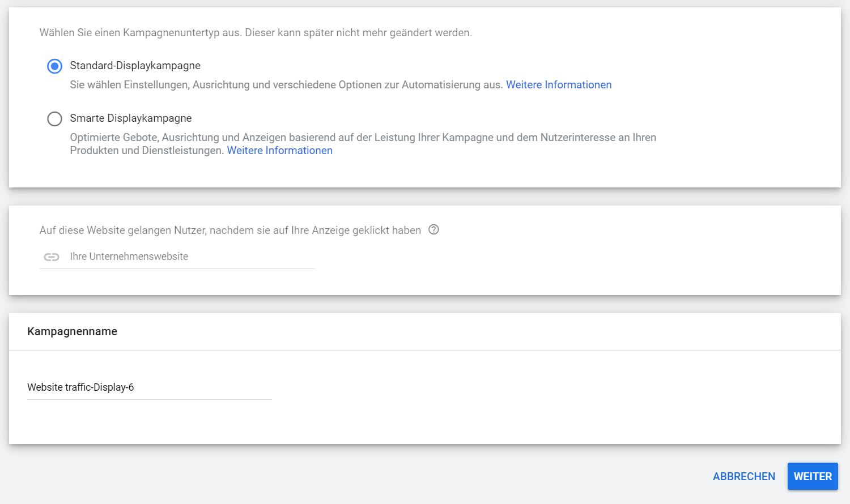Click the Smarte Displaykampagne label text
This screenshot has width=850, height=504.
(130, 118)
